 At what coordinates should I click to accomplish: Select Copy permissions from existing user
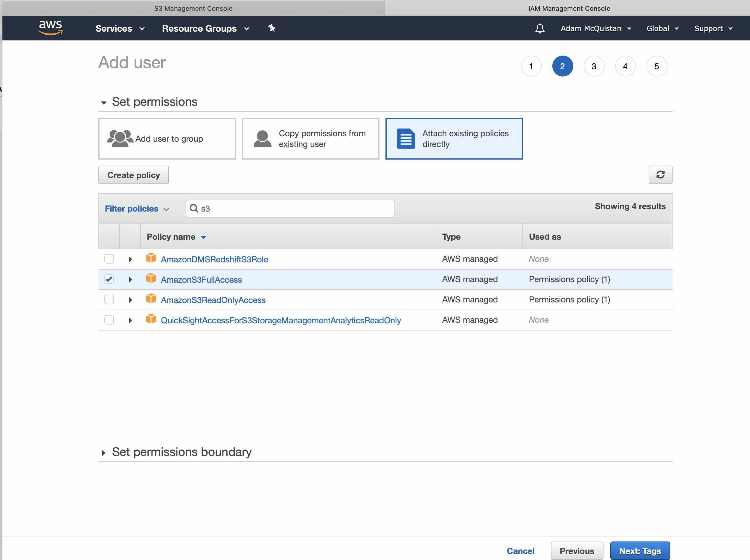tap(310, 139)
